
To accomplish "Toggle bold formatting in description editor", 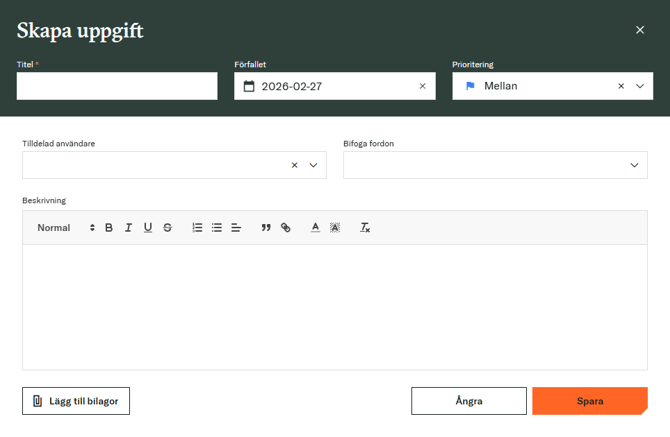I will (x=109, y=228).
